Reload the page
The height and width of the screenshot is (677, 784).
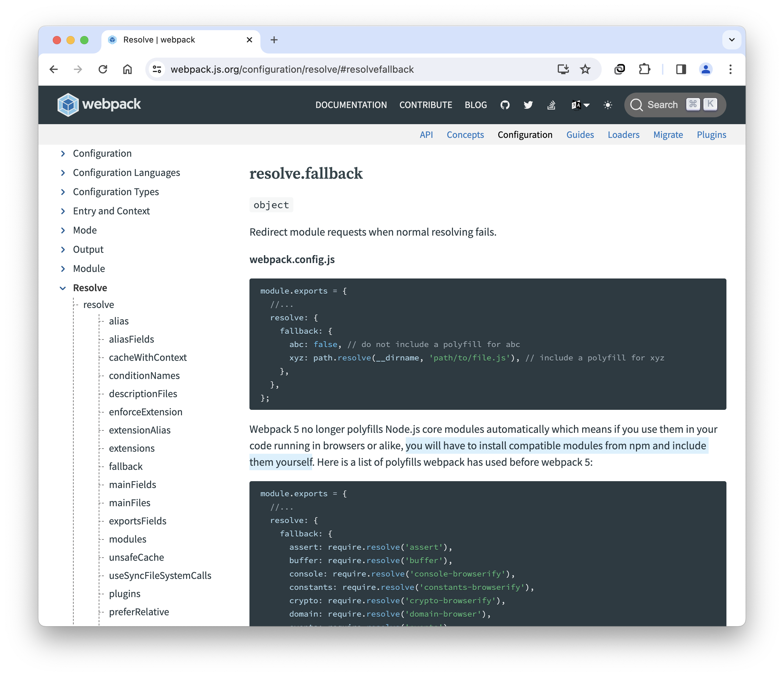pyautogui.click(x=103, y=69)
